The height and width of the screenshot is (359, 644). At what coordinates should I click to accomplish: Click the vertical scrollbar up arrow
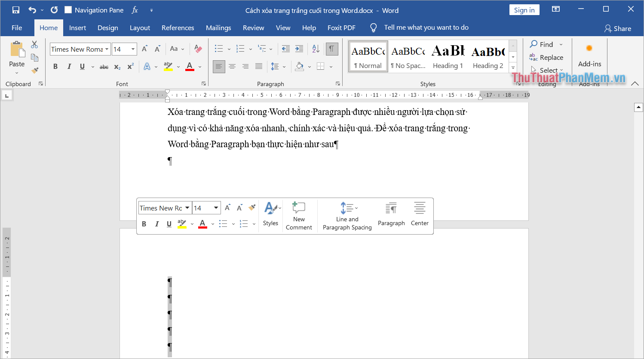638,107
